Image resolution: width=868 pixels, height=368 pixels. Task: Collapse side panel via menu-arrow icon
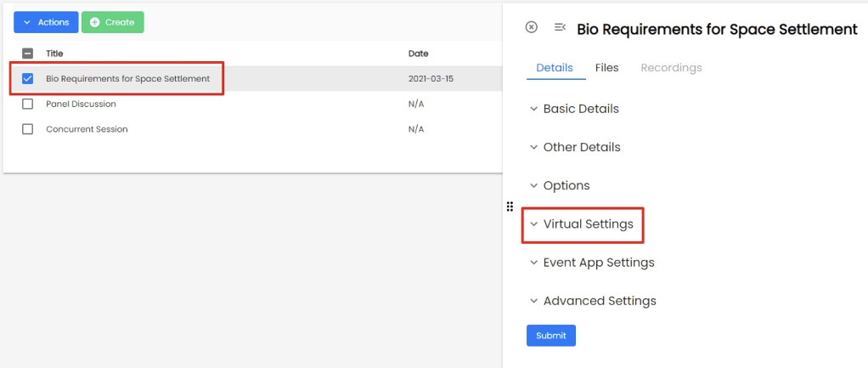click(560, 27)
